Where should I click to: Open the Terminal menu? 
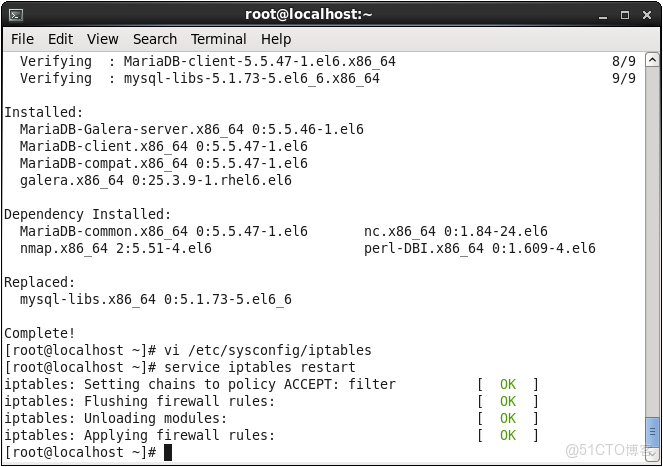pyautogui.click(x=218, y=39)
